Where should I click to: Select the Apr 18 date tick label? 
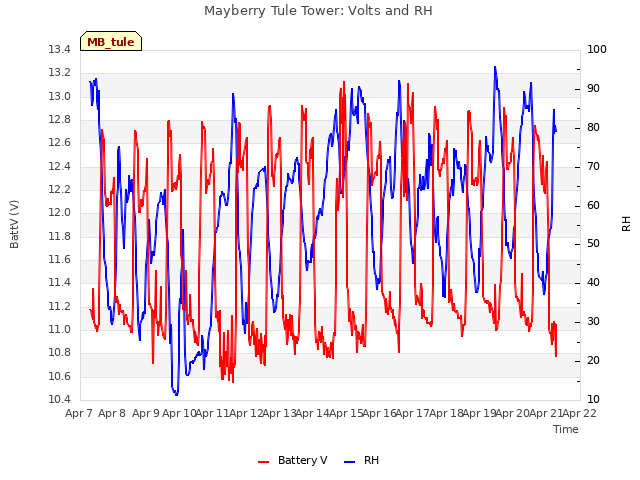pyautogui.click(x=446, y=413)
